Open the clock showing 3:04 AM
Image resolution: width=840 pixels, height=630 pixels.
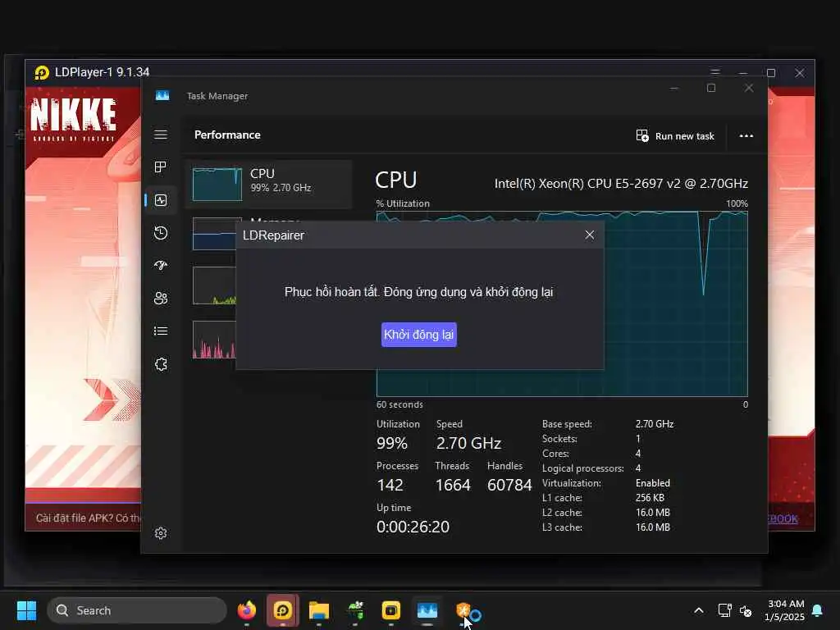(785, 610)
